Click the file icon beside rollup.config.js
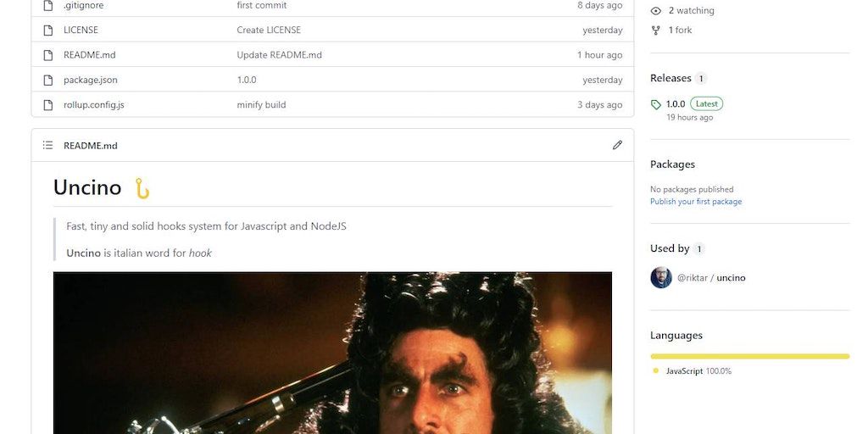The height and width of the screenshot is (434, 868). (x=48, y=104)
